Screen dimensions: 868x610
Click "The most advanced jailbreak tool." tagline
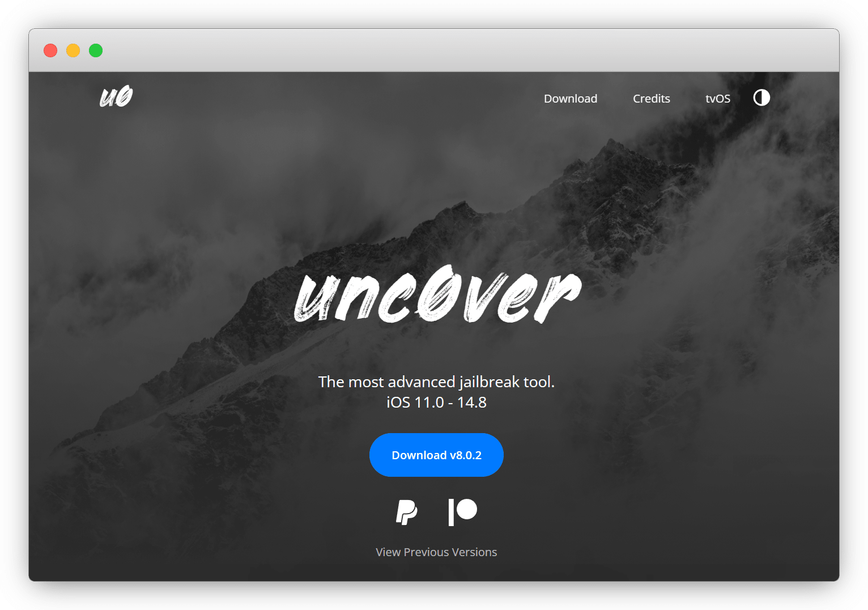pyautogui.click(x=436, y=382)
